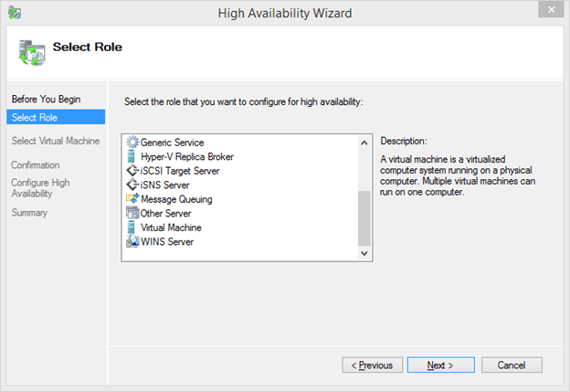Image resolution: width=570 pixels, height=392 pixels.
Task: Close the wizard window
Action: [546, 13]
